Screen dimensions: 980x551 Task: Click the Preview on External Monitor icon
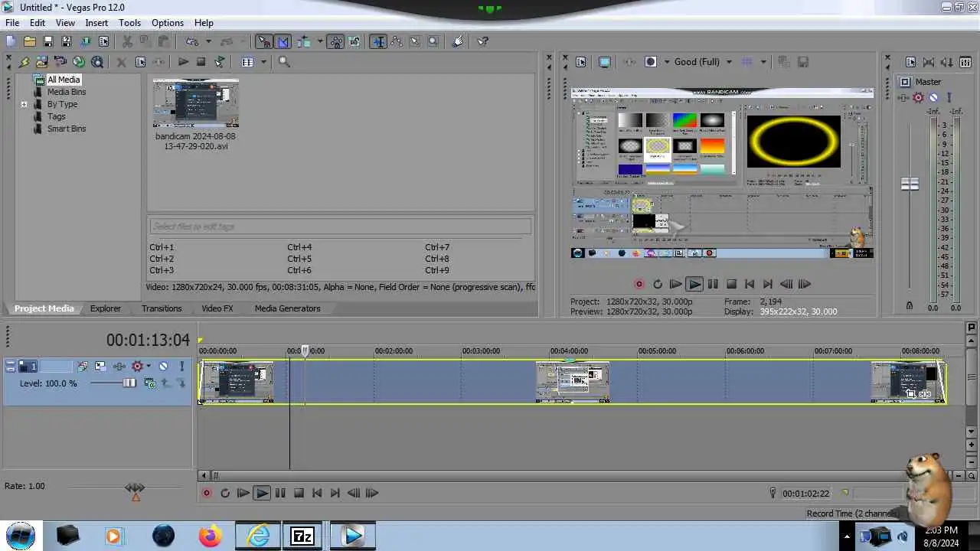point(604,62)
